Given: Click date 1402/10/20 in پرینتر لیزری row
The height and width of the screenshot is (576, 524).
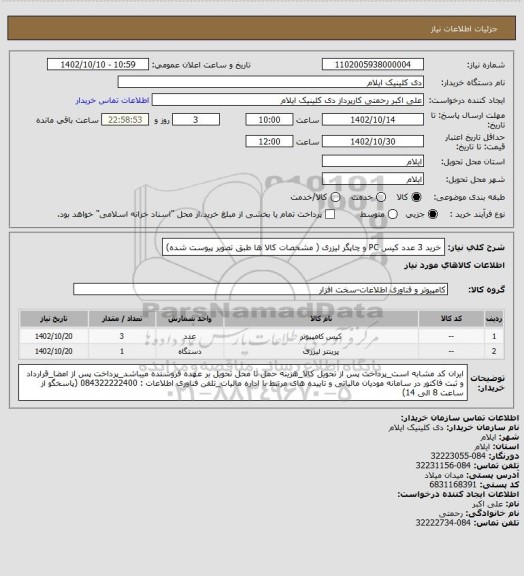Looking at the screenshot, I should [x=54, y=352].
